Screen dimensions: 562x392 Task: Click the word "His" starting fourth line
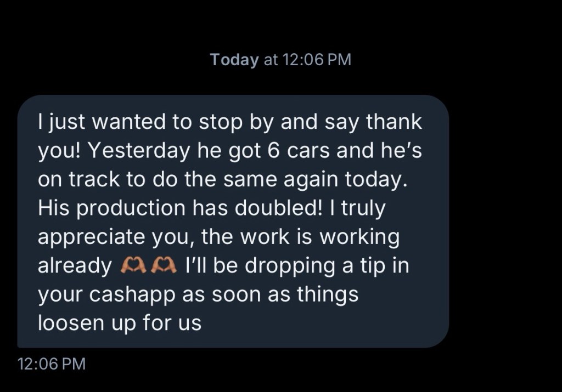50,208
